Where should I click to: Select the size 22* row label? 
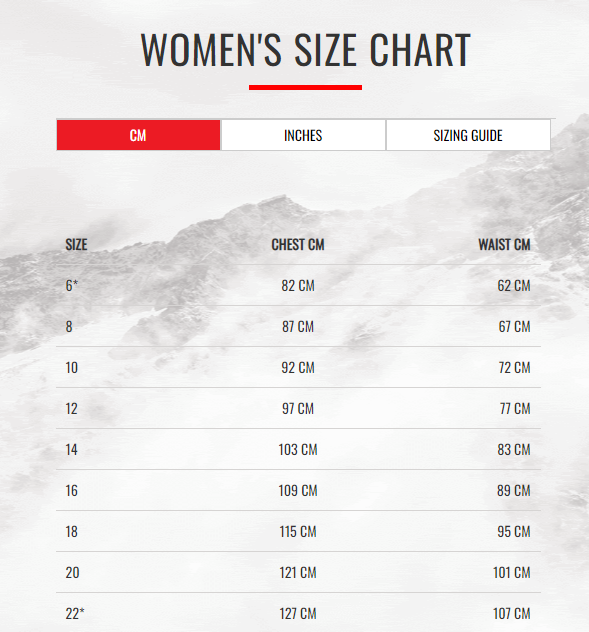(75, 613)
